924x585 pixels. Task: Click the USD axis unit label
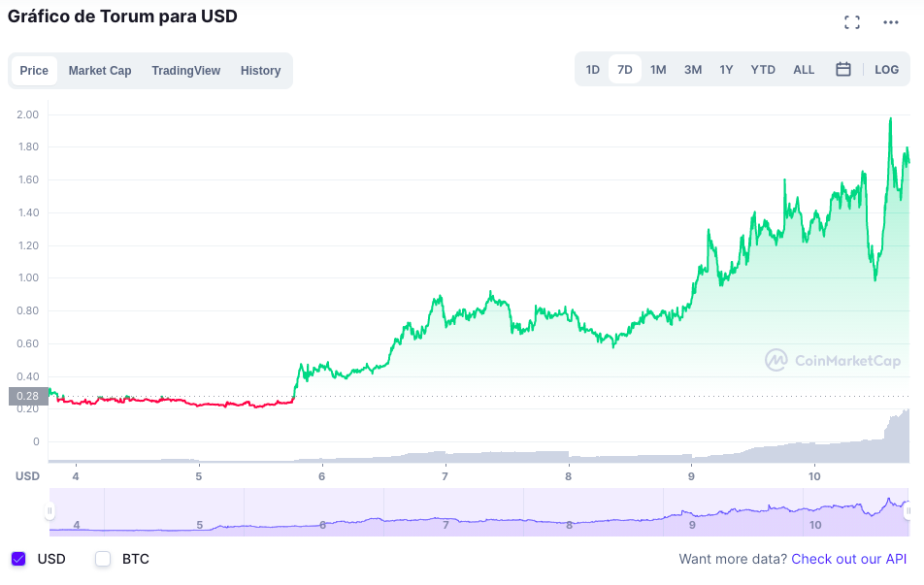pyautogui.click(x=27, y=476)
